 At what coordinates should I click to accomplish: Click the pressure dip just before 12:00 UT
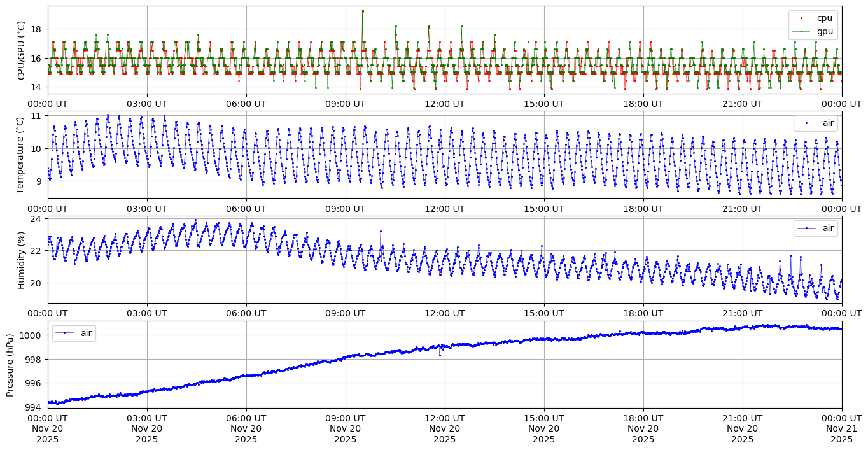click(x=440, y=355)
